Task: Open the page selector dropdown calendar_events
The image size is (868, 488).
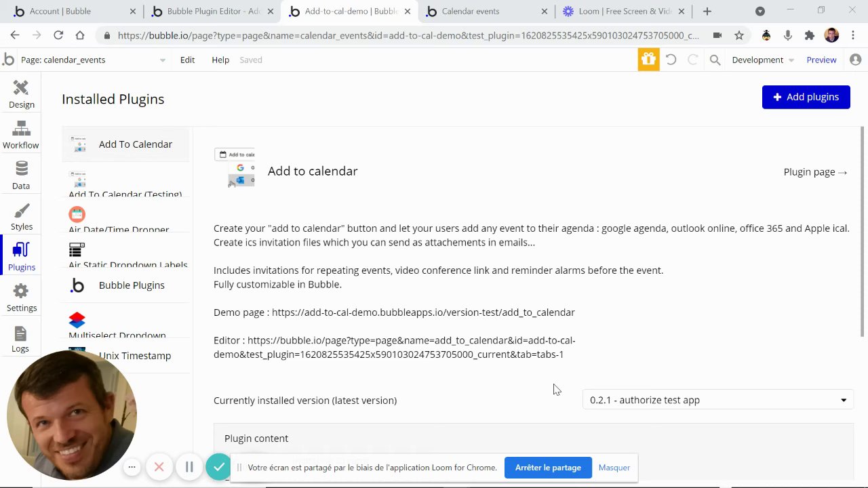Action: coord(93,60)
